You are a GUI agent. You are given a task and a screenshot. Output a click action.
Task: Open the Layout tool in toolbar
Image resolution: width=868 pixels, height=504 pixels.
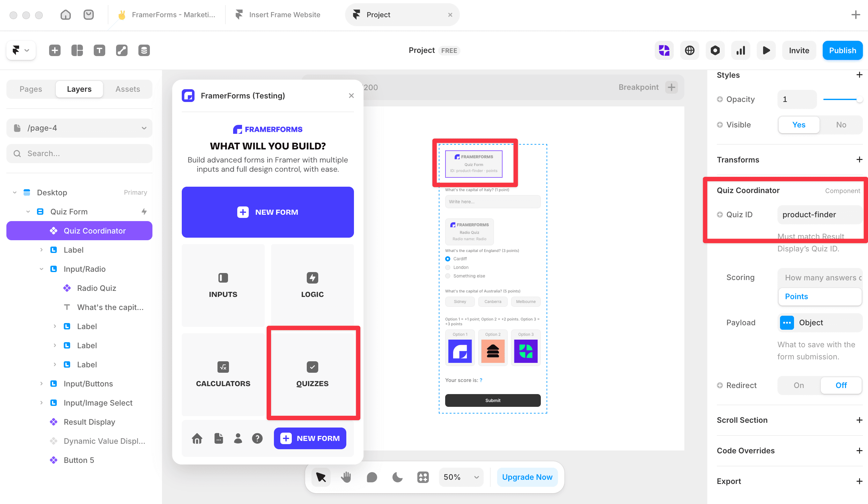point(77,50)
